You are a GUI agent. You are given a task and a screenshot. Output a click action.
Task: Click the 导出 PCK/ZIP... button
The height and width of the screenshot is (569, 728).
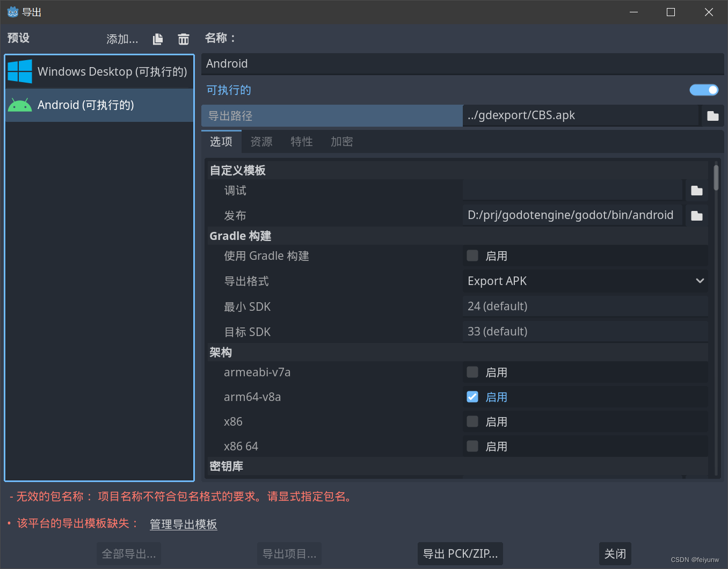460,553
